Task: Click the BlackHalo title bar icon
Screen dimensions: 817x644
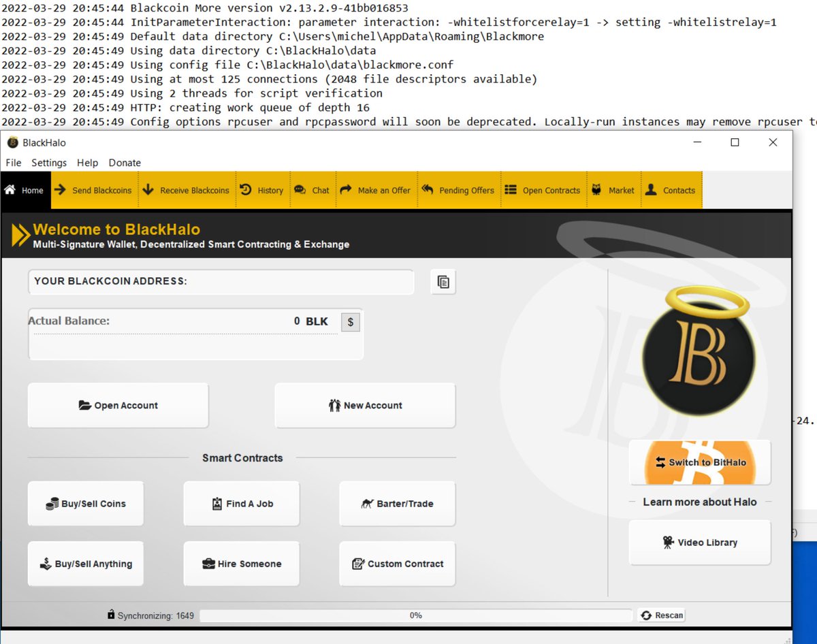Action: [x=12, y=142]
